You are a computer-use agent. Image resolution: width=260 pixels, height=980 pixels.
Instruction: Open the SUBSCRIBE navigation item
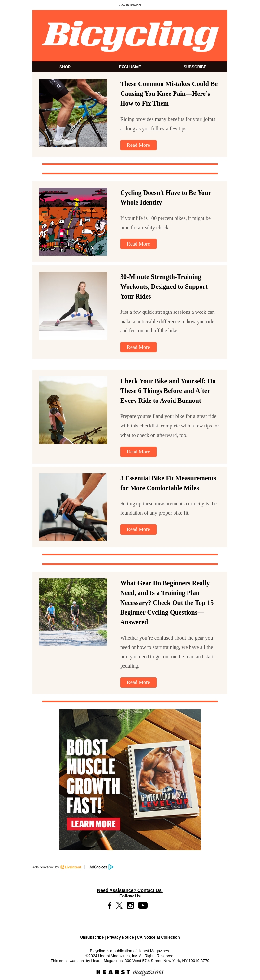(195, 67)
